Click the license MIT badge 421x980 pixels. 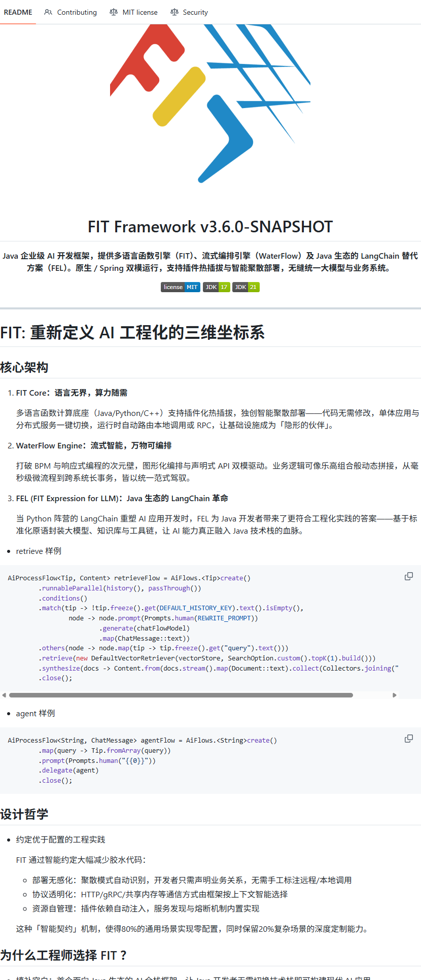click(181, 287)
